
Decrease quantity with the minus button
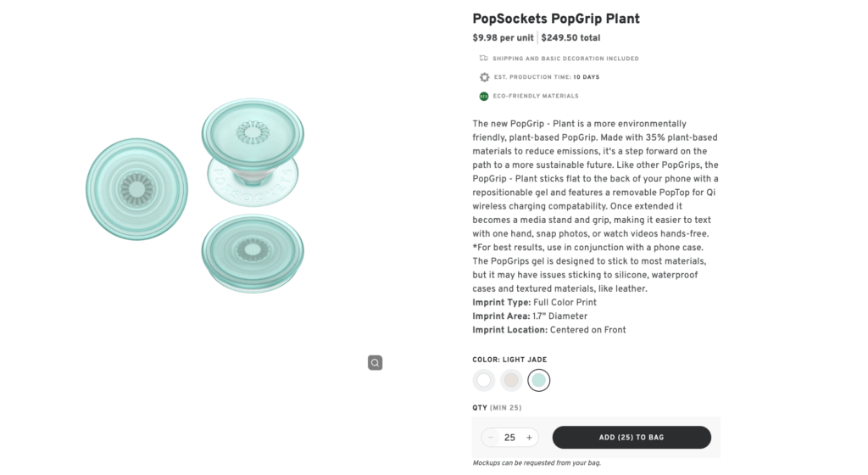tap(491, 438)
